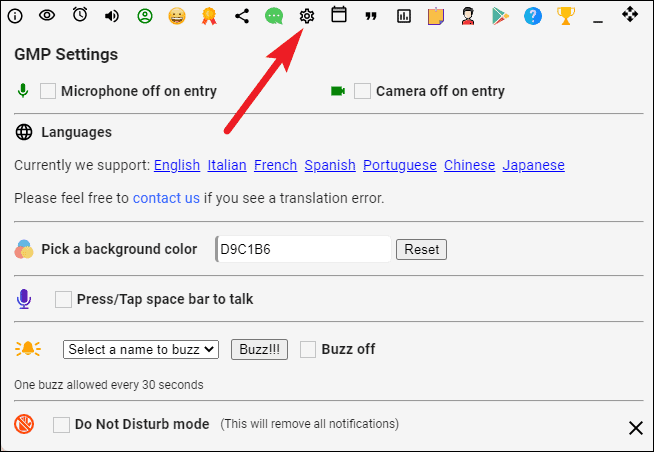Screen dimensions: 654x452
Task: Switch language to English
Action: click(177, 165)
